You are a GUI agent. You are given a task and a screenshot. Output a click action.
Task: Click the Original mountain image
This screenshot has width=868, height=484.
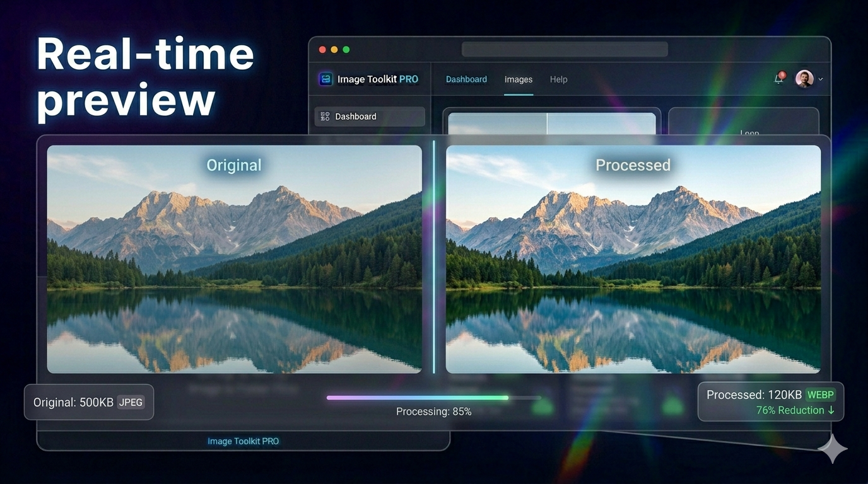[234, 259]
